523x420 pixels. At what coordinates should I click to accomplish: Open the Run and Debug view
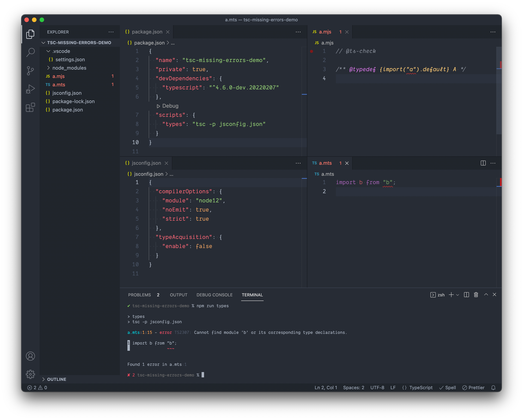30,89
